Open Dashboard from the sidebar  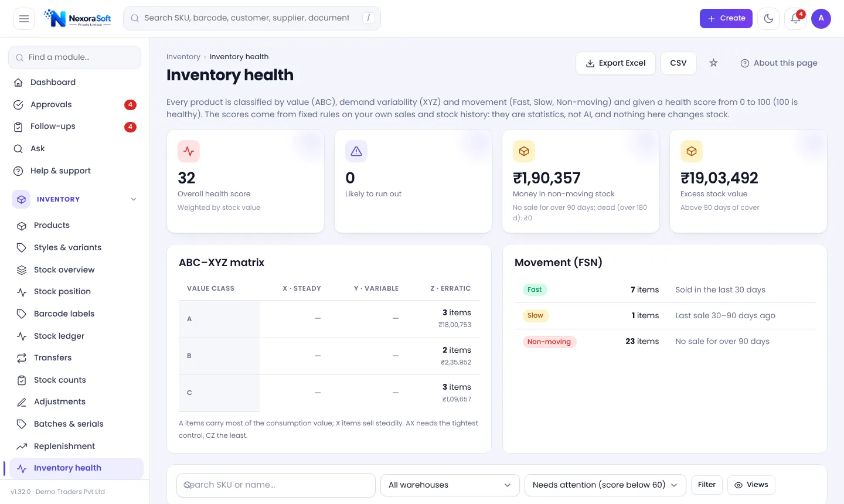[75, 83]
